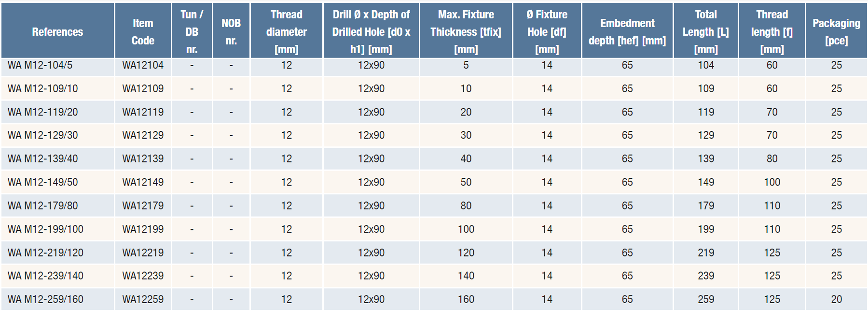The height and width of the screenshot is (311, 868).
Task: Click reference WA M12-104/5
Action: click(x=40, y=65)
